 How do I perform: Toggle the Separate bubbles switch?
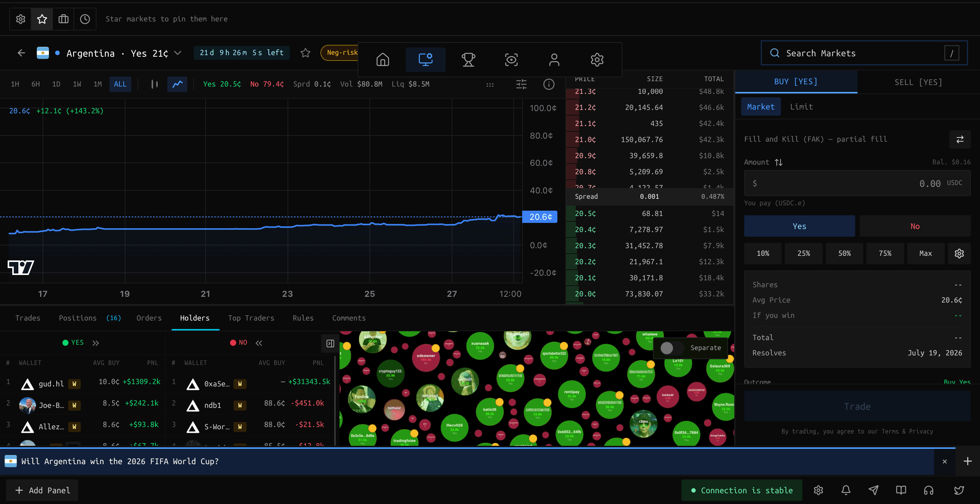pyautogui.click(x=672, y=348)
